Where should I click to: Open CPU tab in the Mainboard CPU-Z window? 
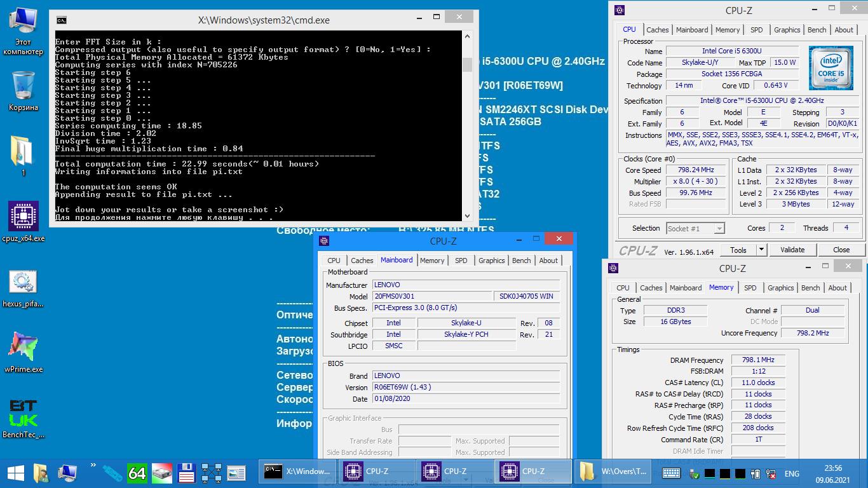[334, 261]
